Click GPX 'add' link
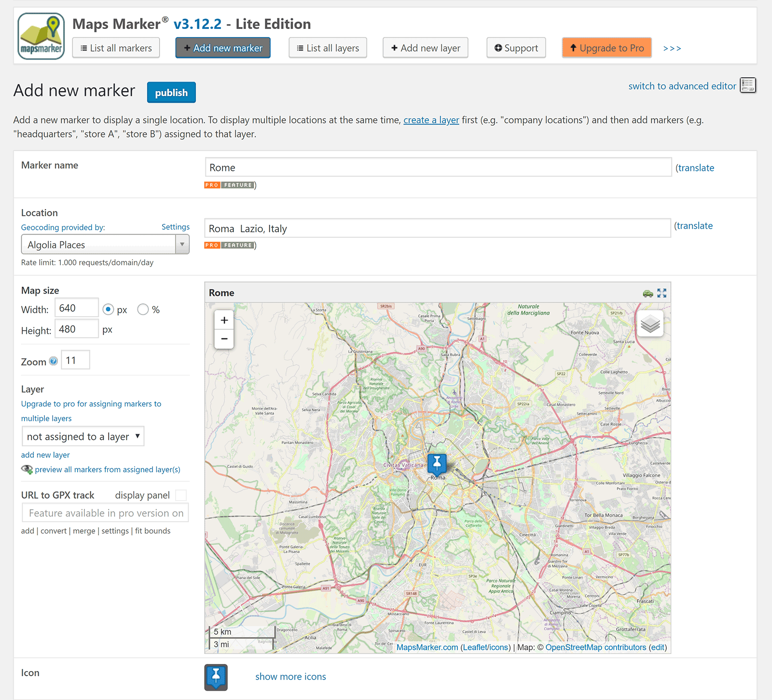This screenshot has width=772, height=700. (x=28, y=531)
